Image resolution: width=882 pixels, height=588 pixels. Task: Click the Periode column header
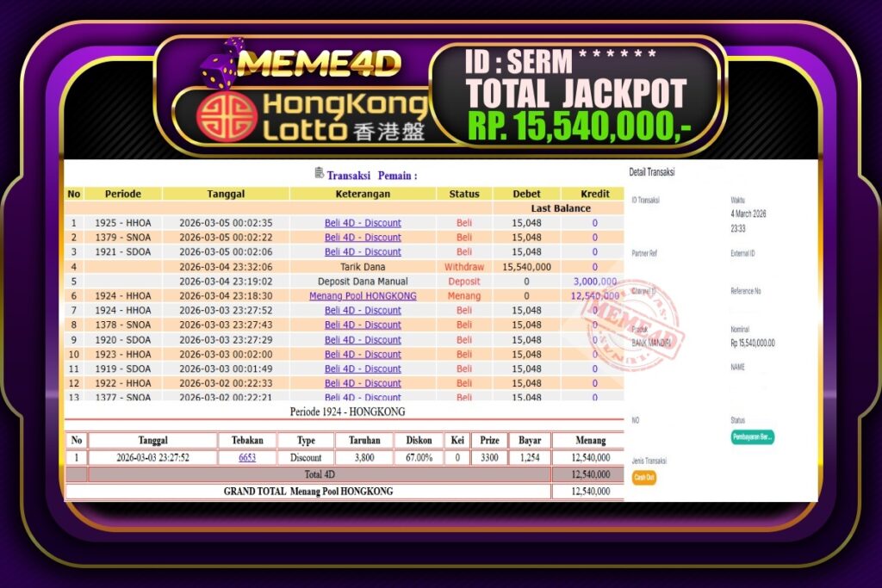(x=123, y=194)
